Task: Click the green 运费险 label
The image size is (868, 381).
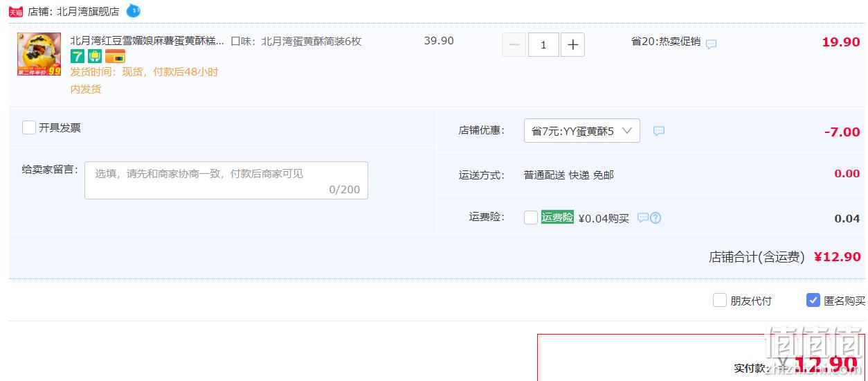Action: click(557, 217)
